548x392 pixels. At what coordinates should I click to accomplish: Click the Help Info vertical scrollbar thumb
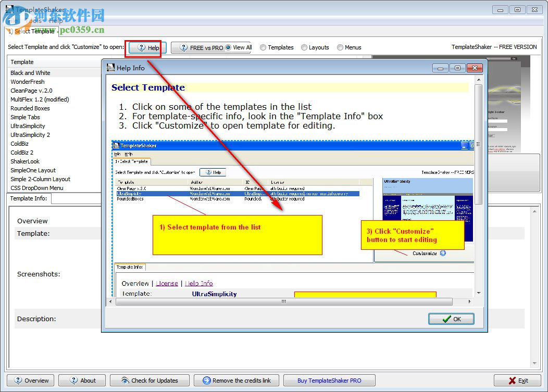479,144
